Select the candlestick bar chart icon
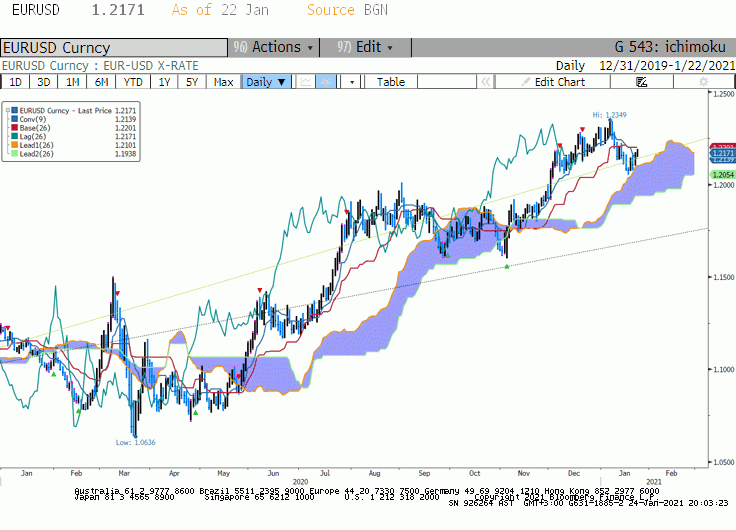The width and height of the screenshot is (736, 530). [x=326, y=82]
